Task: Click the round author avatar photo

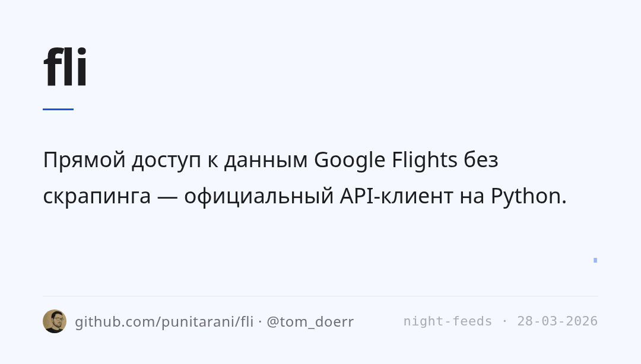Action: [x=55, y=321]
